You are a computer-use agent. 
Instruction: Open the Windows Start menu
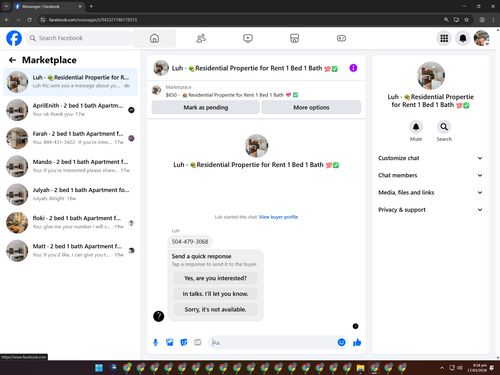coord(99,368)
